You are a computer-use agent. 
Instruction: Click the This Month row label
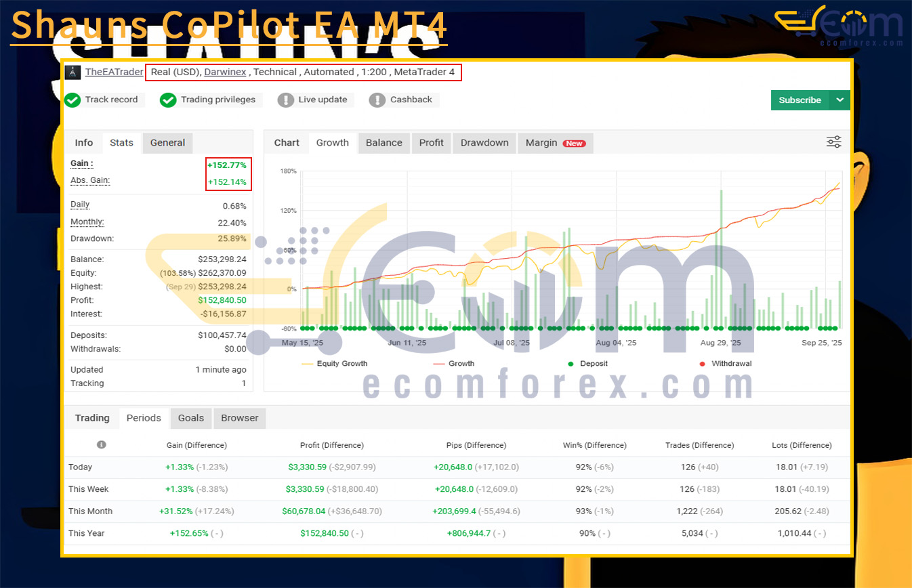coord(90,511)
